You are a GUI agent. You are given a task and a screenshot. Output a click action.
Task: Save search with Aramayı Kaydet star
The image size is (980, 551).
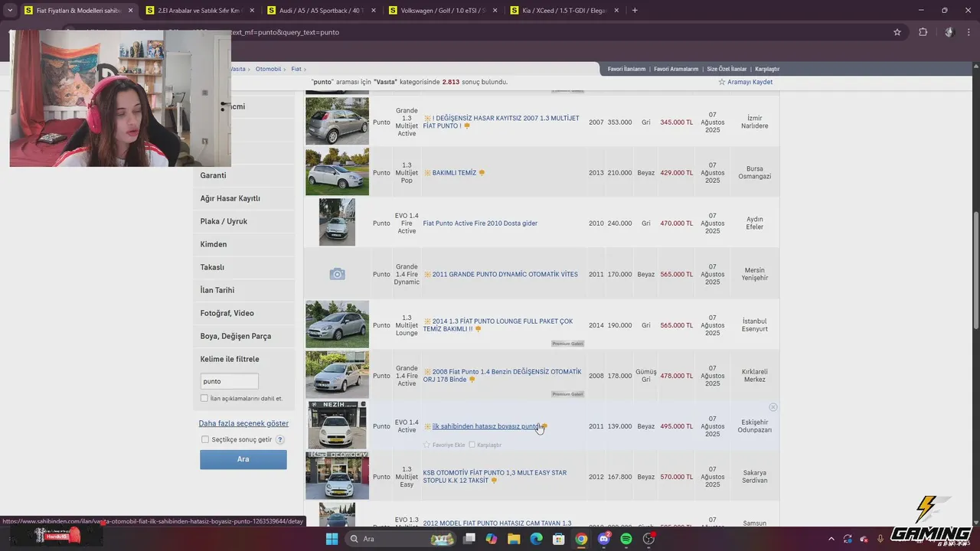pos(745,82)
